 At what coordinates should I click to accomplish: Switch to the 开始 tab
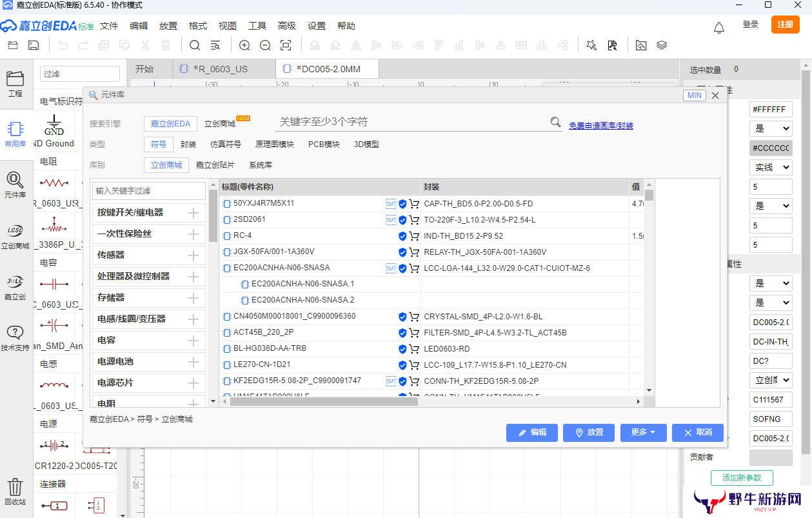click(144, 69)
